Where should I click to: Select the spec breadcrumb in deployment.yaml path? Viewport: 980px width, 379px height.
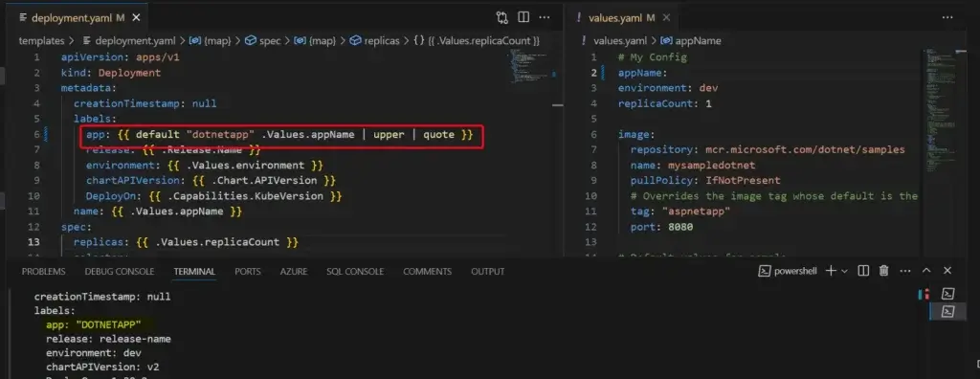[270, 40]
